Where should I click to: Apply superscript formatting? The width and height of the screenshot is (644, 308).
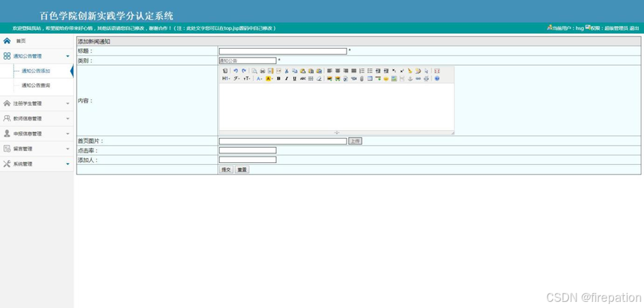click(402, 70)
